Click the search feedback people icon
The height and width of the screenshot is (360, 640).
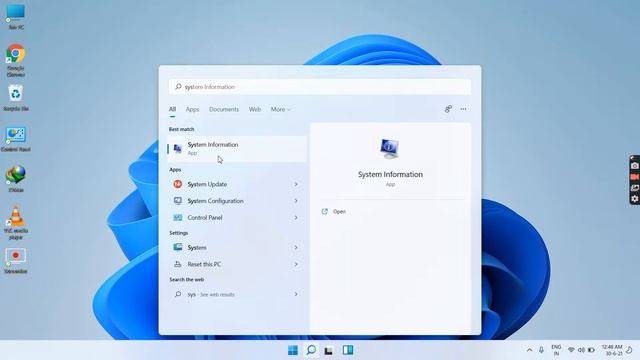click(448, 109)
